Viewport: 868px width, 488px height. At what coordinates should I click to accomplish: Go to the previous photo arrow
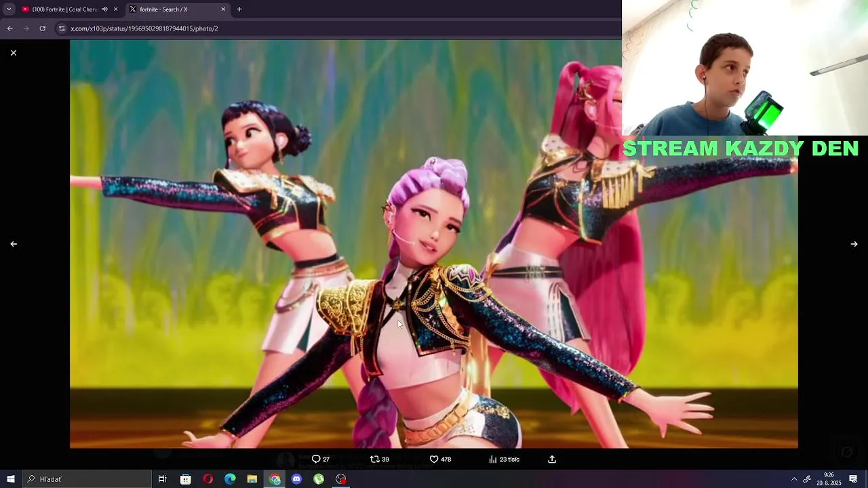[x=14, y=244]
